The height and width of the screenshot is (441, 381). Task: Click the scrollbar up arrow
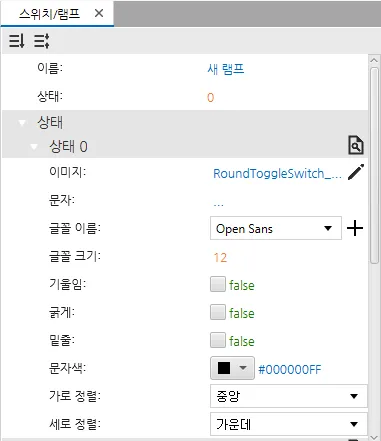pos(374,60)
